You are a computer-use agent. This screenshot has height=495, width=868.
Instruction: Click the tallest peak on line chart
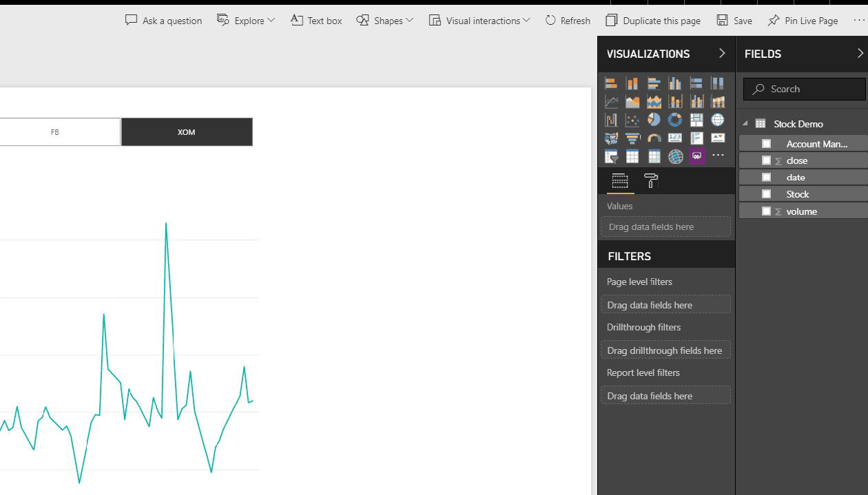(x=166, y=223)
